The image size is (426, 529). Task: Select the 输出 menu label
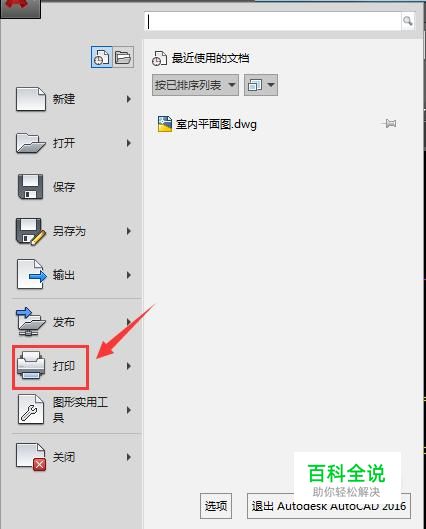(64, 275)
